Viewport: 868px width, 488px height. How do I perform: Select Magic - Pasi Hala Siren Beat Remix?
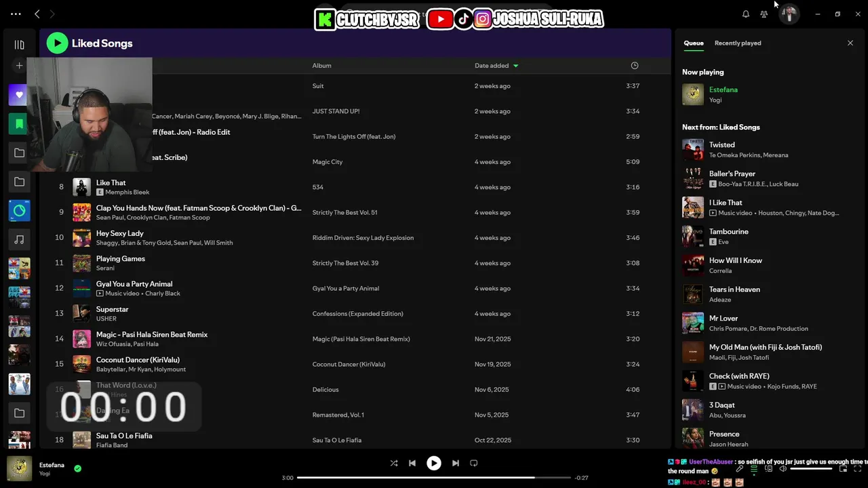click(152, 335)
